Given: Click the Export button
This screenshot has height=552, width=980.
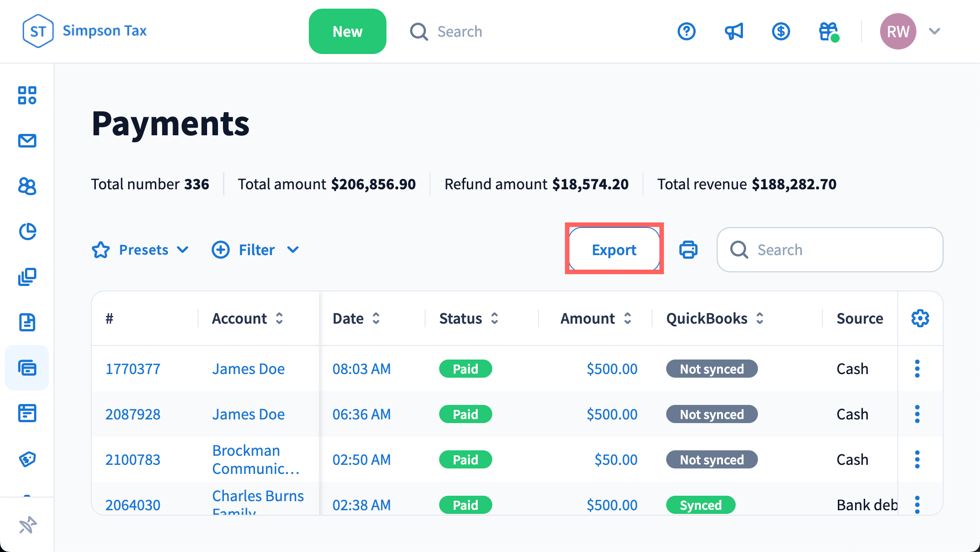Looking at the screenshot, I should 614,250.
